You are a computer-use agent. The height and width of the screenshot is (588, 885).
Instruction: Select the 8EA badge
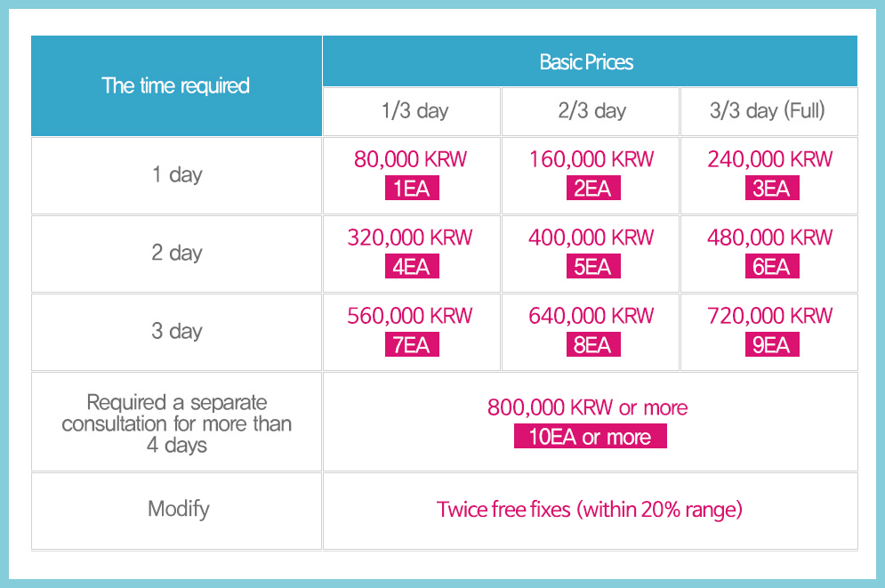coord(591,345)
